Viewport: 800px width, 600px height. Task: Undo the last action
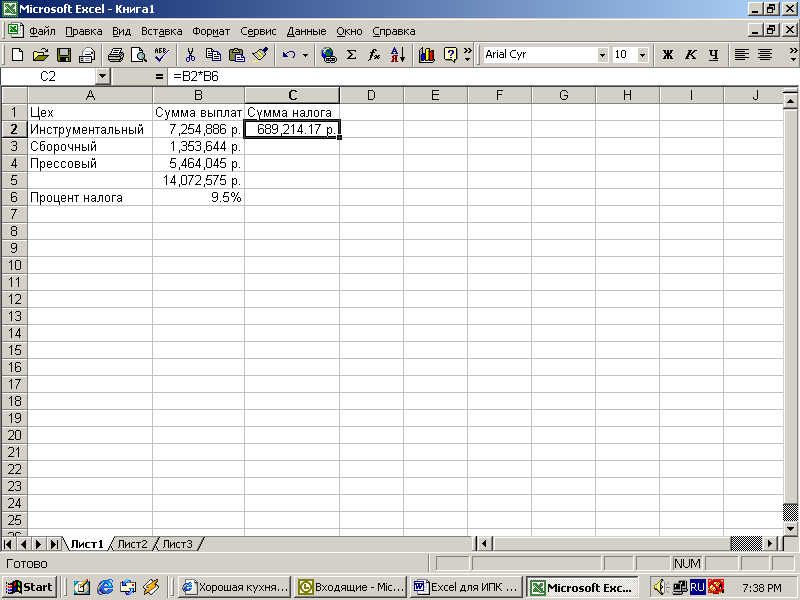coord(289,55)
